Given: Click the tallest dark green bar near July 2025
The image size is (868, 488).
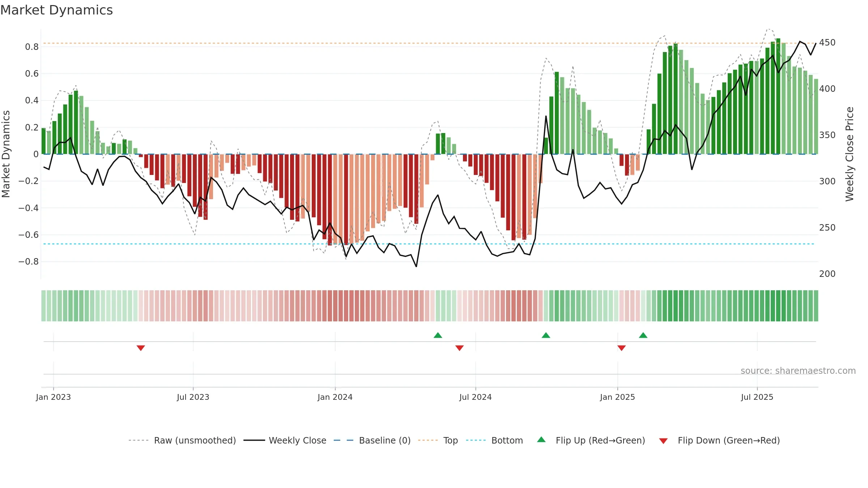Looking at the screenshot, I should [778, 96].
